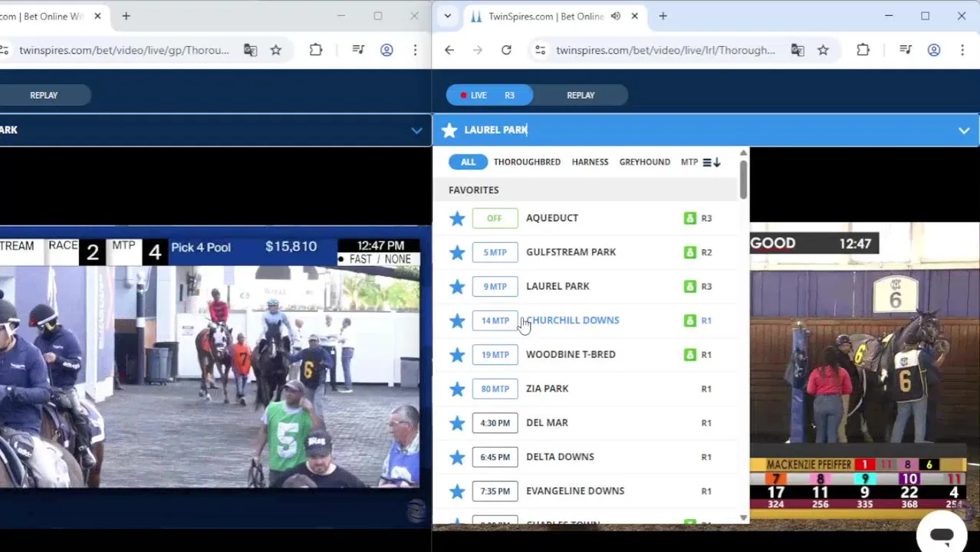
Task: Open site info icon in left window address bar
Action: (x=4, y=51)
